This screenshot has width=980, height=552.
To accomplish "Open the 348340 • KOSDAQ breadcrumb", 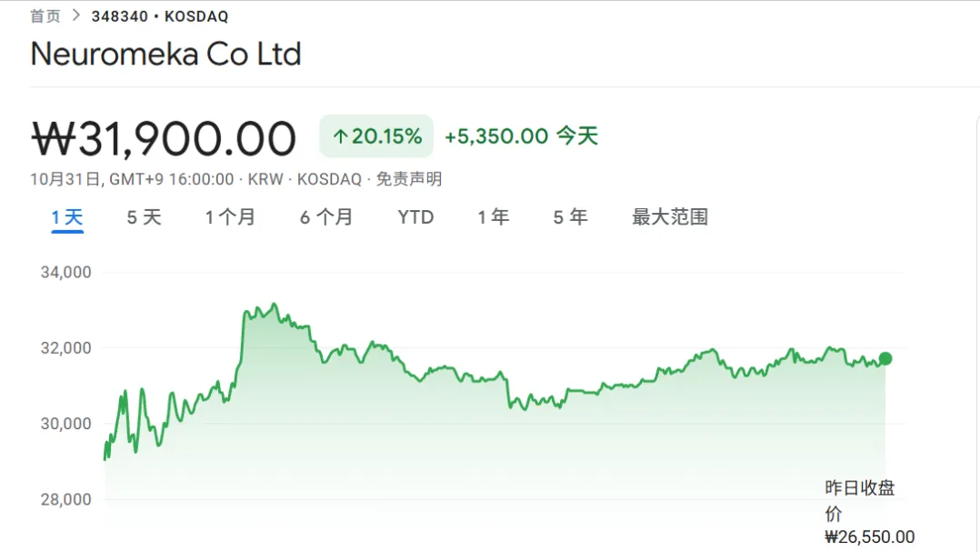I will [x=160, y=16].
